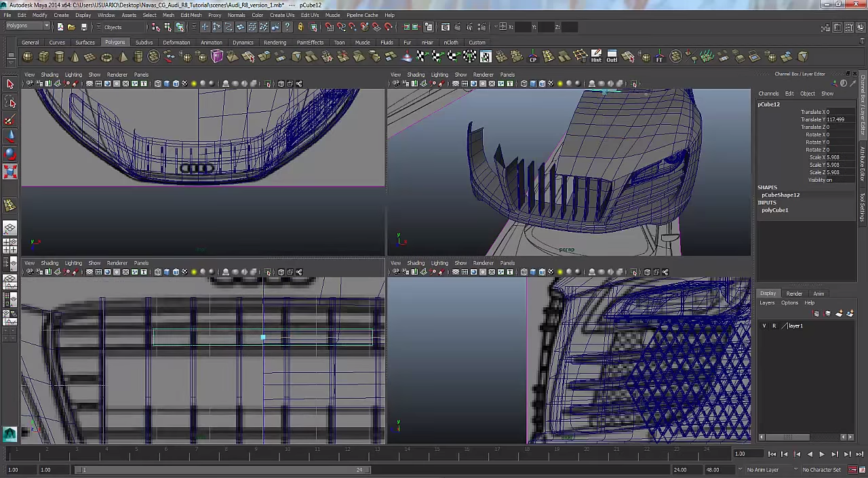Screen dimensions: 868x478
Task: Click the Save scene icon
Action: pyautogui.click(x=84, y=27)
